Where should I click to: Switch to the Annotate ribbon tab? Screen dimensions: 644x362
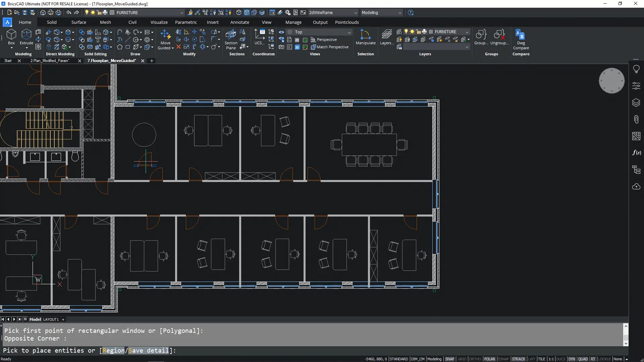(x=239, y=22)
